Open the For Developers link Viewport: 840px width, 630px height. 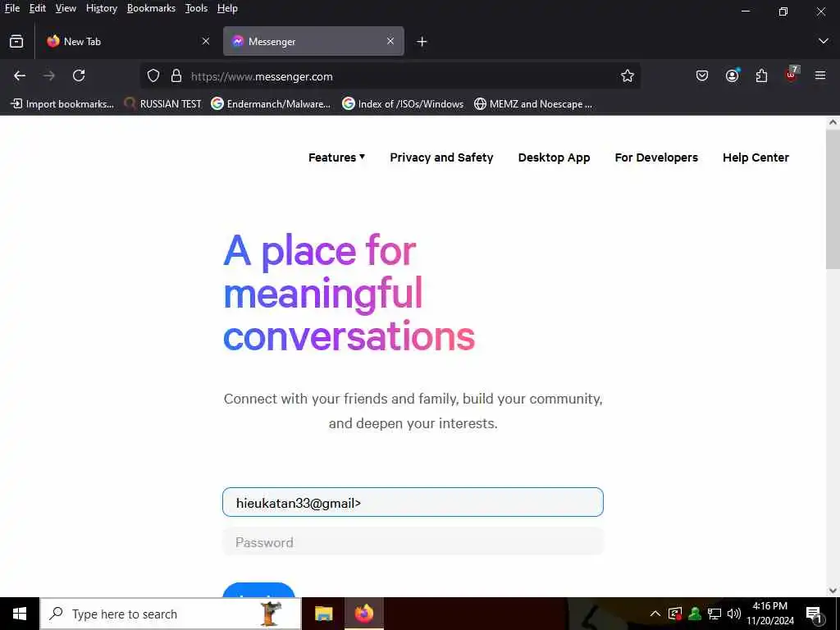click(656, 157)
